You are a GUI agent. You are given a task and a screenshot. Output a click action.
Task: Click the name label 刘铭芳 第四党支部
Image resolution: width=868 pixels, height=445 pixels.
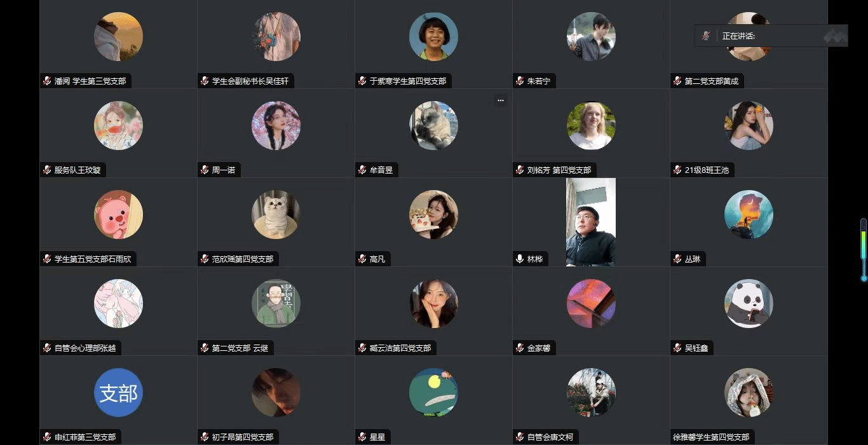(559, 170)
